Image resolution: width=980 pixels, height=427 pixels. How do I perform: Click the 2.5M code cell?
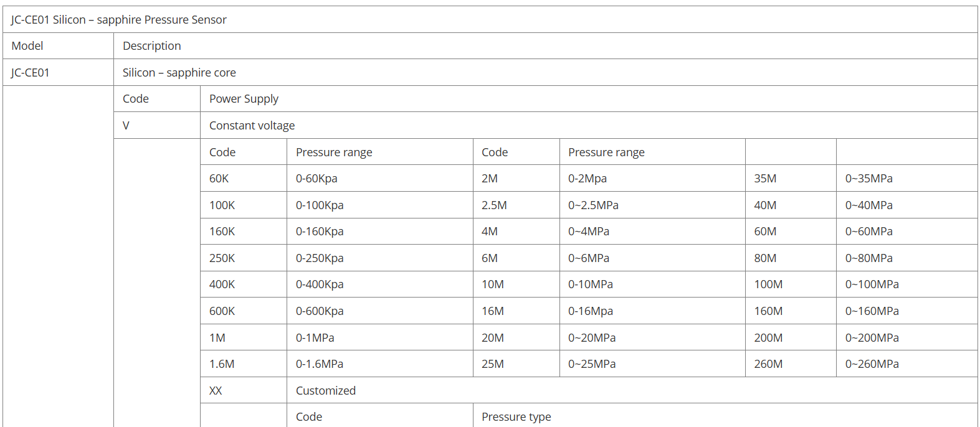pyautogui.click(x=494, y=205)
